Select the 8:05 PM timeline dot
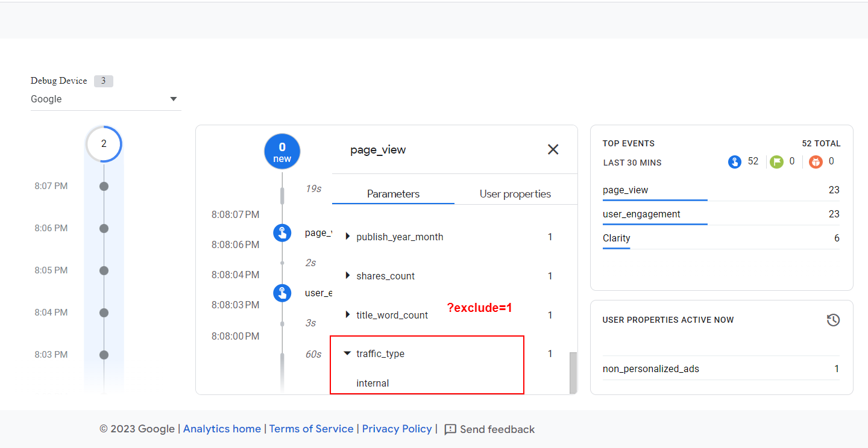This screenshot has width=868, height=448. 104,270
